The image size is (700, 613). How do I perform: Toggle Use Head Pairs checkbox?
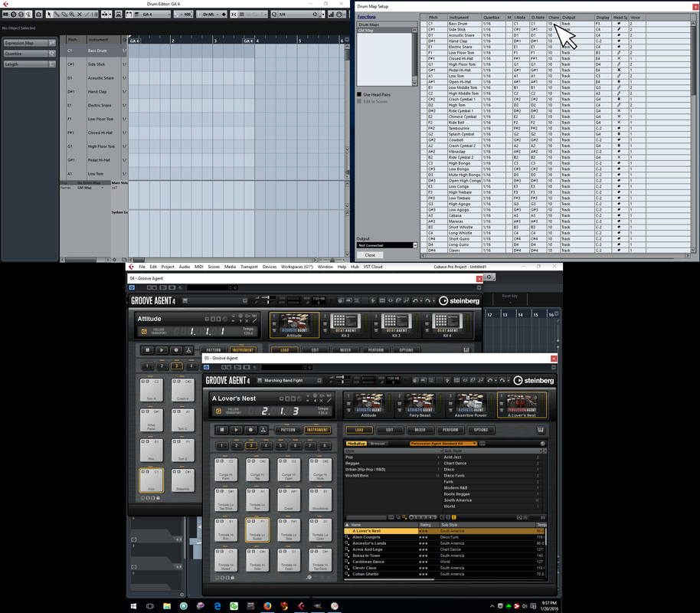359,95
